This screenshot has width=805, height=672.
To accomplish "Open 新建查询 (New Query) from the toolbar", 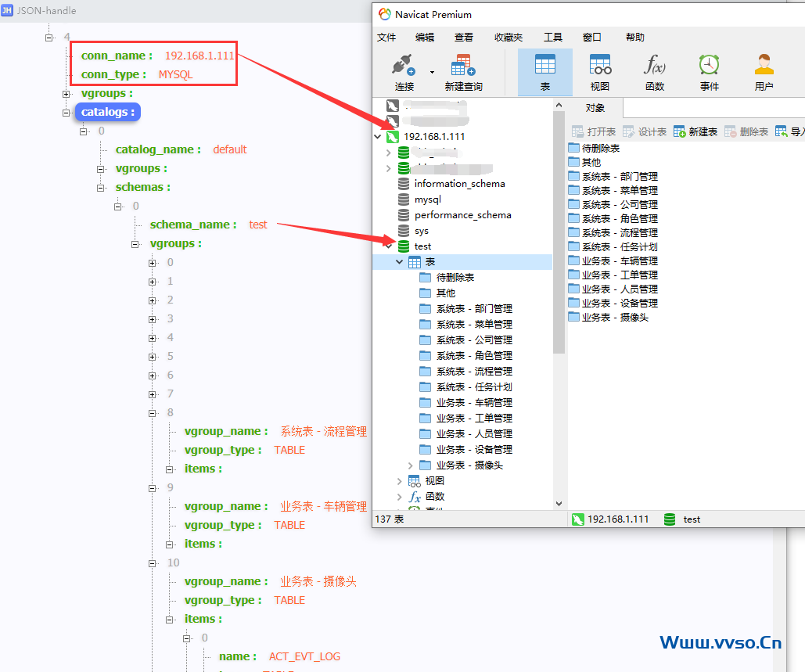I will coord(463,66).
